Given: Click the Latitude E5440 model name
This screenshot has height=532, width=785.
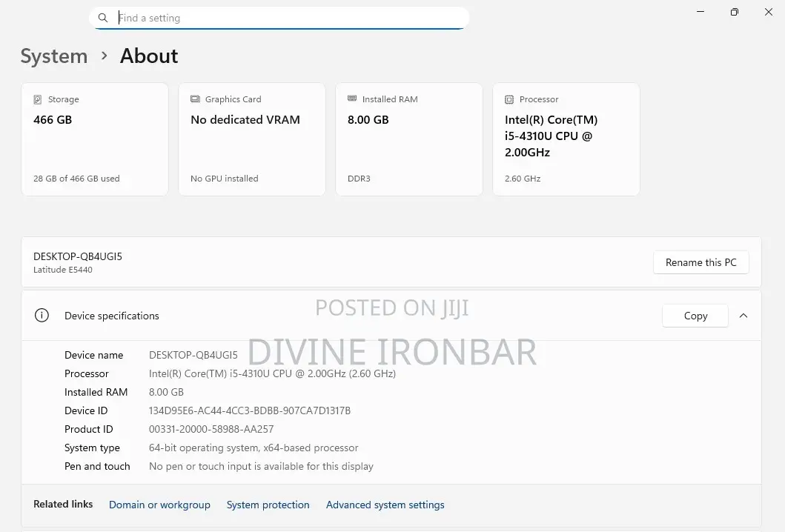Looking at the screenshot, I should 63,270.
